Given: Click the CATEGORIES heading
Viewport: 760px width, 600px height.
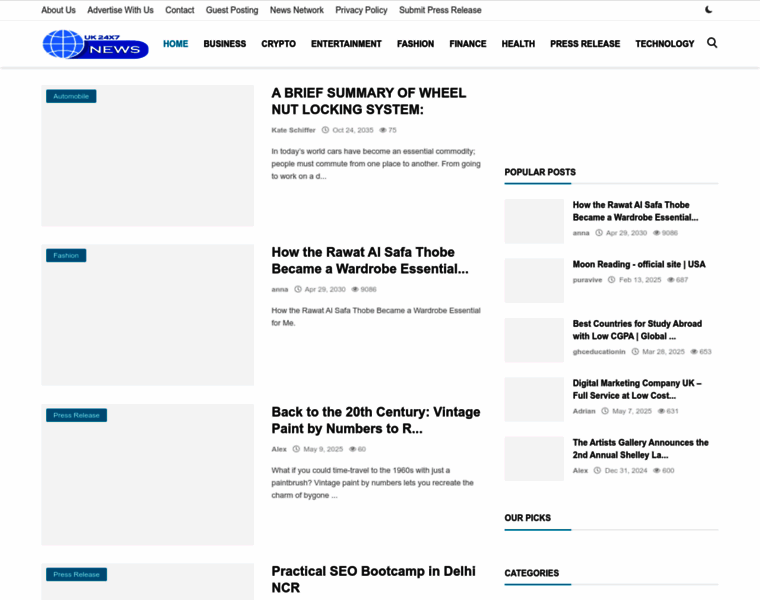Looking at the screenshot, I should pos(532,573).
